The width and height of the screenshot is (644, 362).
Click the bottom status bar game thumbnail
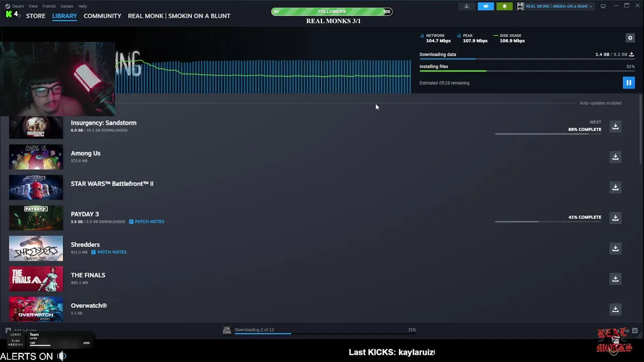pos(227,330)
